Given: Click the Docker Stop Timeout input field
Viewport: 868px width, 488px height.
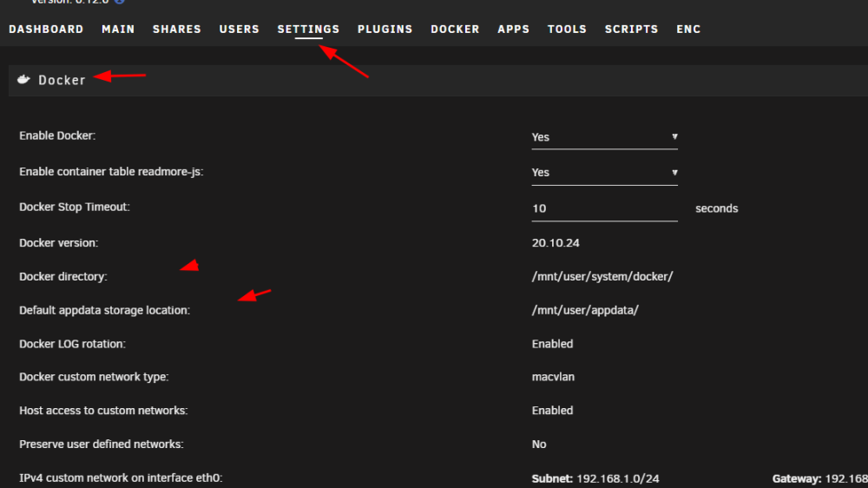Looking at the screenshot, I should [x=604, y=208].
